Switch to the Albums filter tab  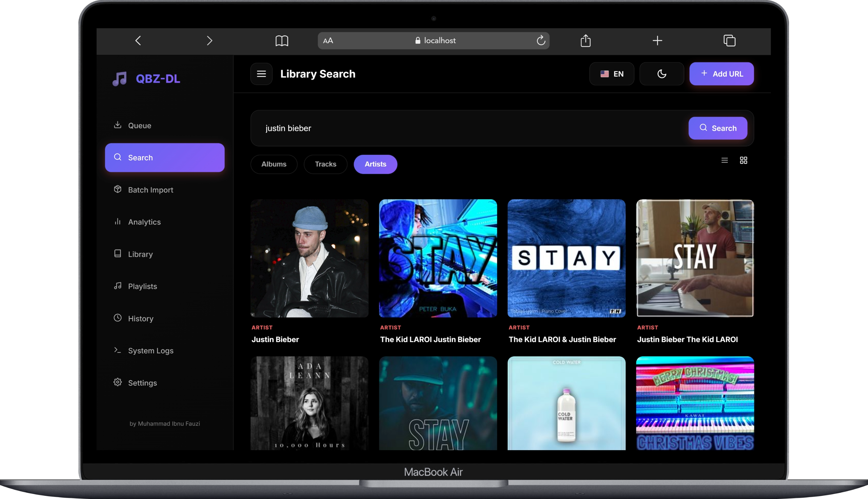tap(274, 164)
